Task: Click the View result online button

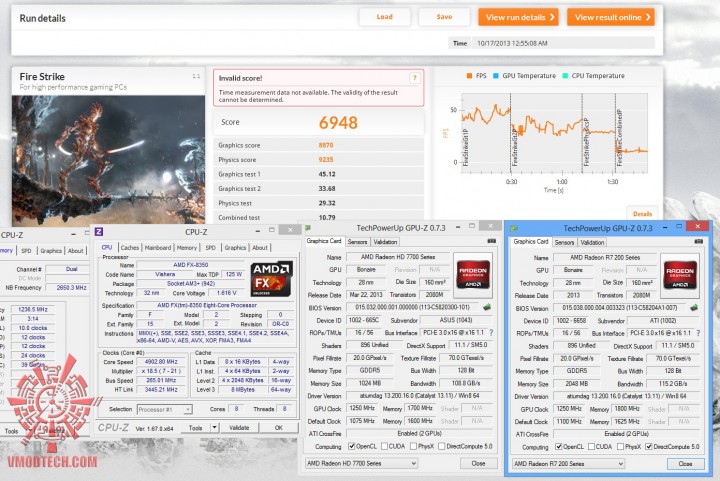Action: [x=611, y=17]
